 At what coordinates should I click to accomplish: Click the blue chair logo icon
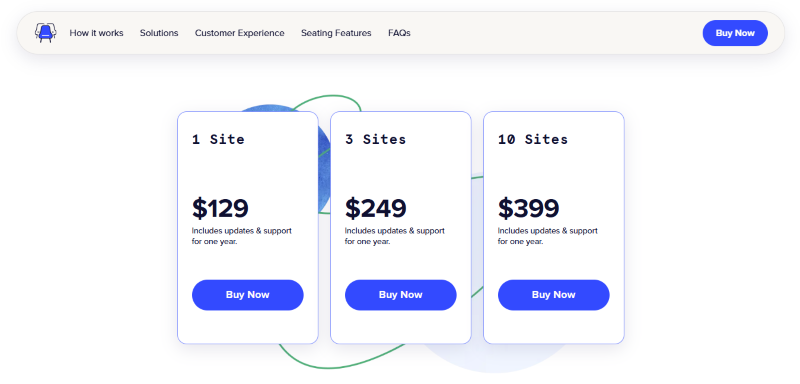pyautogui.click(x=45, y=33)
